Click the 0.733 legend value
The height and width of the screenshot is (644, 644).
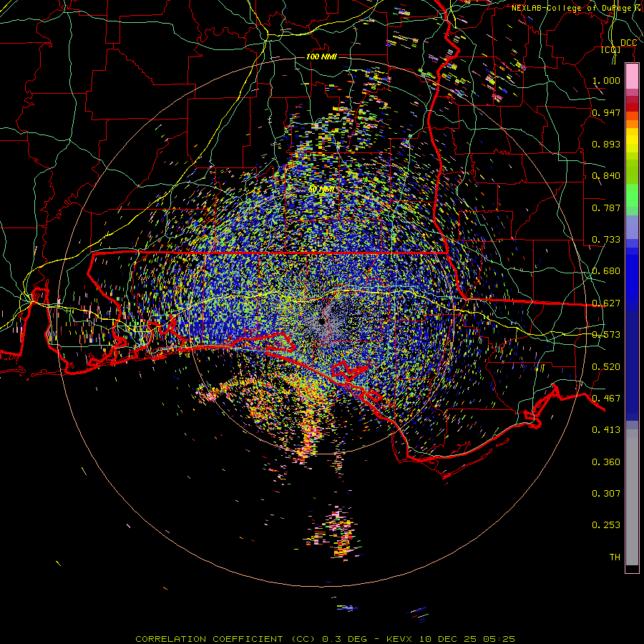606,240
